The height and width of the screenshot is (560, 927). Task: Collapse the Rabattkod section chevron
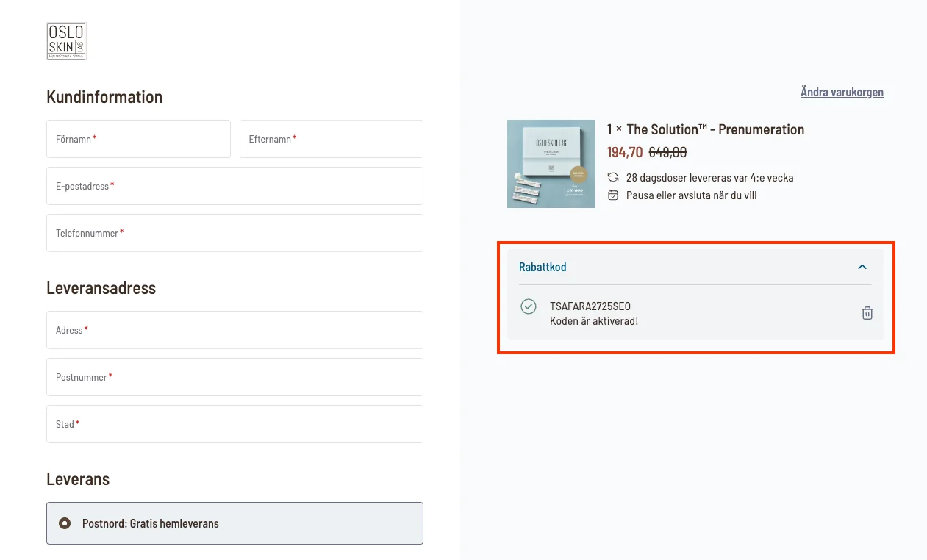point(862,267)
